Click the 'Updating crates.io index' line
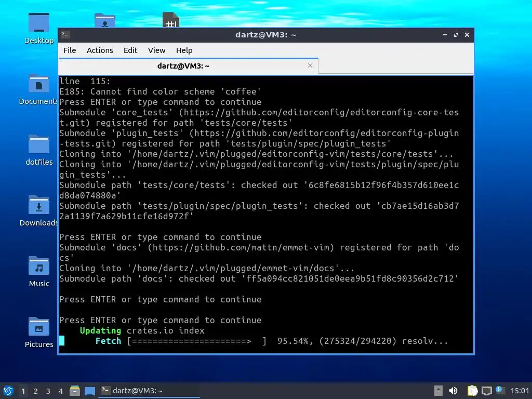The height and width of the screenshot is (399, 532). 142,330
